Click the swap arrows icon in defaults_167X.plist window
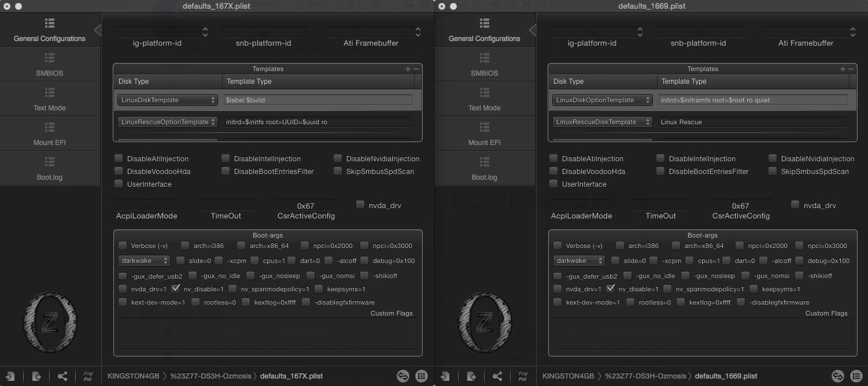868x386 pixels. point(403,376)
